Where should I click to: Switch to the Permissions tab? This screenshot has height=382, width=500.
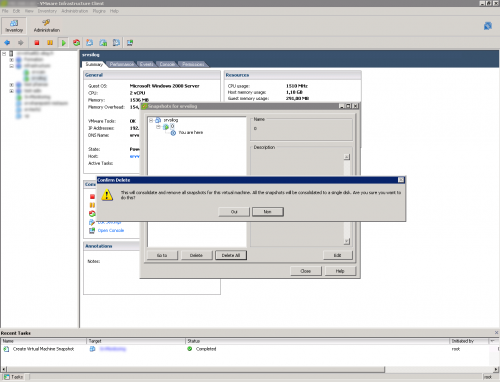[x=193, y=64]
